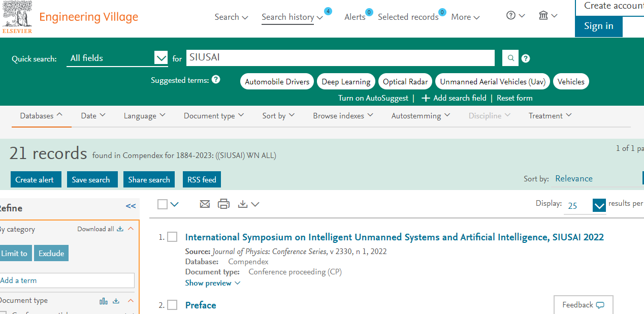Go to Alerts
Screen dimensions: 644x314
355,17
